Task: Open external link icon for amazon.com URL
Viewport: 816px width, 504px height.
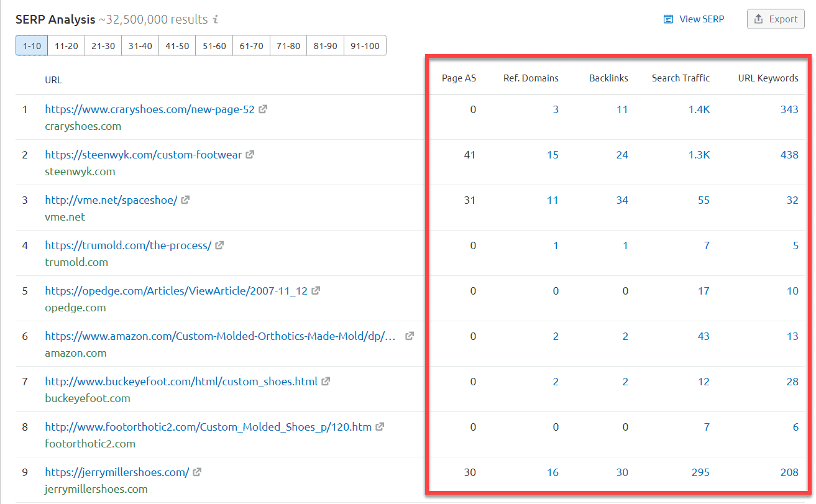Action: [x=410, y=336]
